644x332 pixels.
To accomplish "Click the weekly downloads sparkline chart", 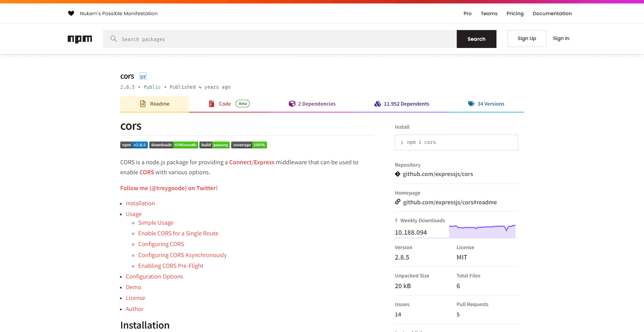I will click(x=482, y=231).
